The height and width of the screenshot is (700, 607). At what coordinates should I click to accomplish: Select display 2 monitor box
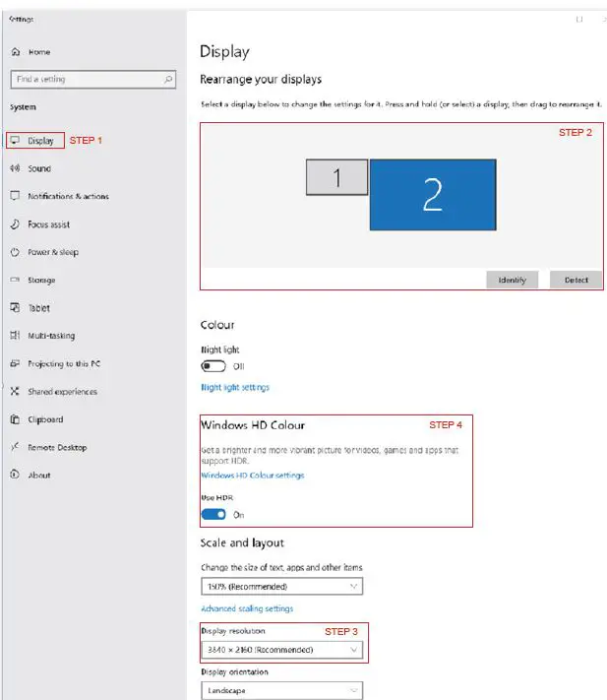coord(433,195)
